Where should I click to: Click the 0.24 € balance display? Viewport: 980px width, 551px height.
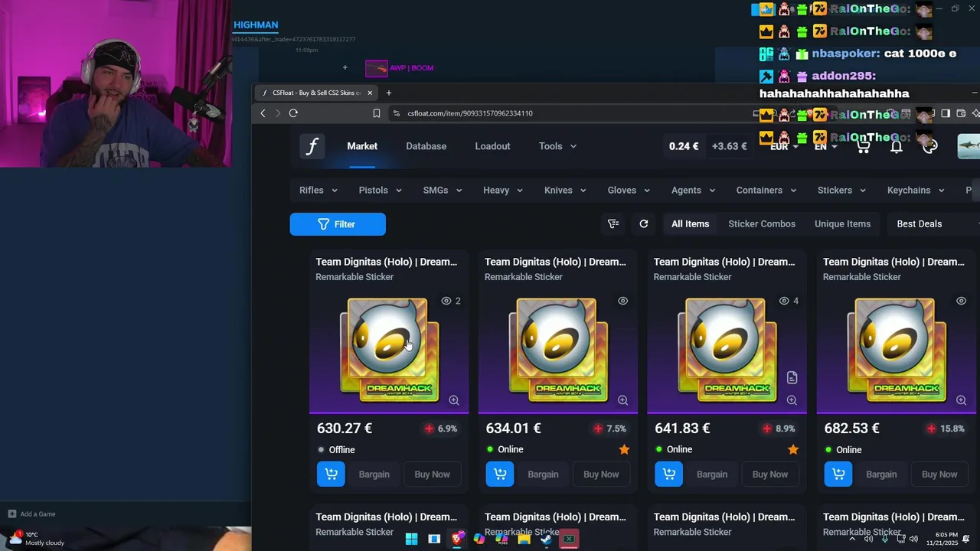(x=684, y=146)
